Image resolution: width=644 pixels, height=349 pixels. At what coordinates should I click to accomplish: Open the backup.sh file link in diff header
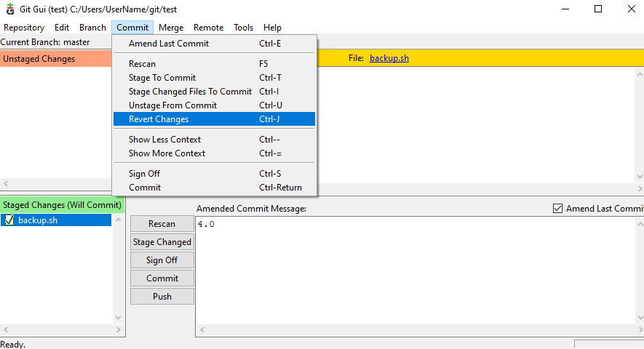[389, 58]
